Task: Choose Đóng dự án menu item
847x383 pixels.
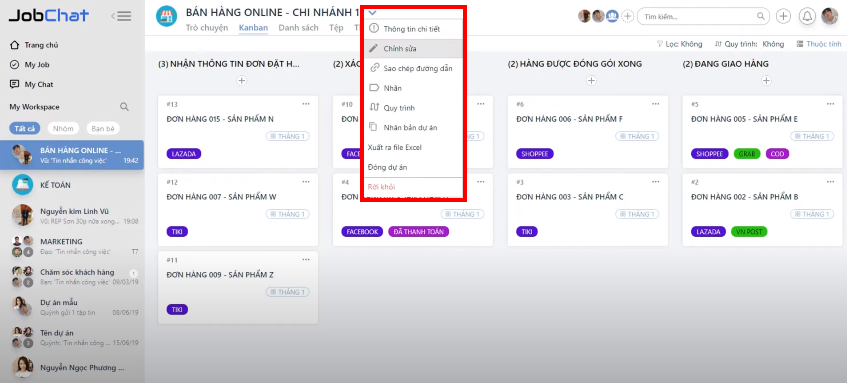Action: click(413, 167)
